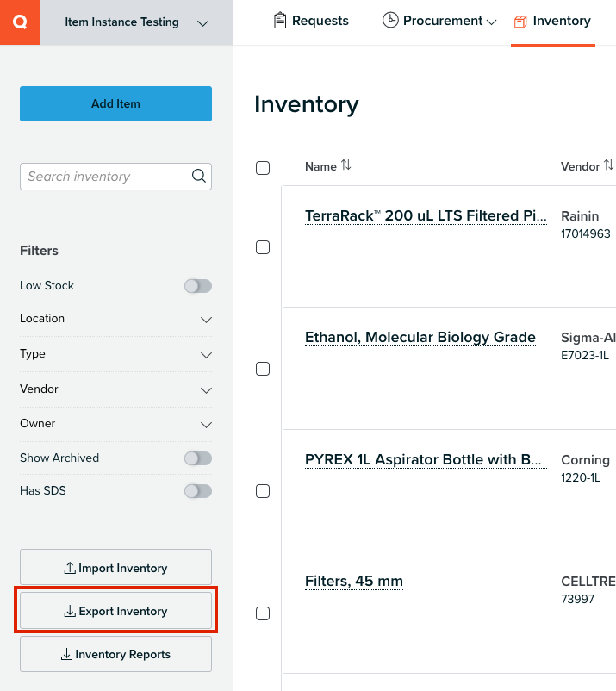Screen dimensions: 616x691
Task: Click catalog number 1220-1L
Action: click(581, 477)
